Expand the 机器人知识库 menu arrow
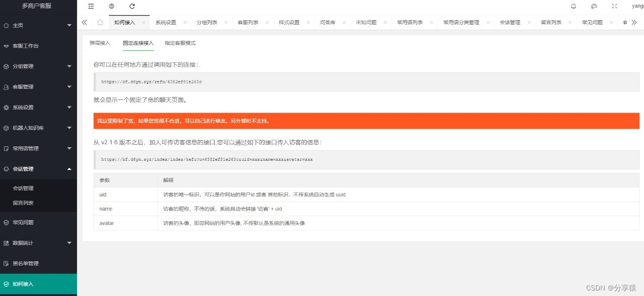The height and width of the screenshot is (296, 644). tap(69, 128)
